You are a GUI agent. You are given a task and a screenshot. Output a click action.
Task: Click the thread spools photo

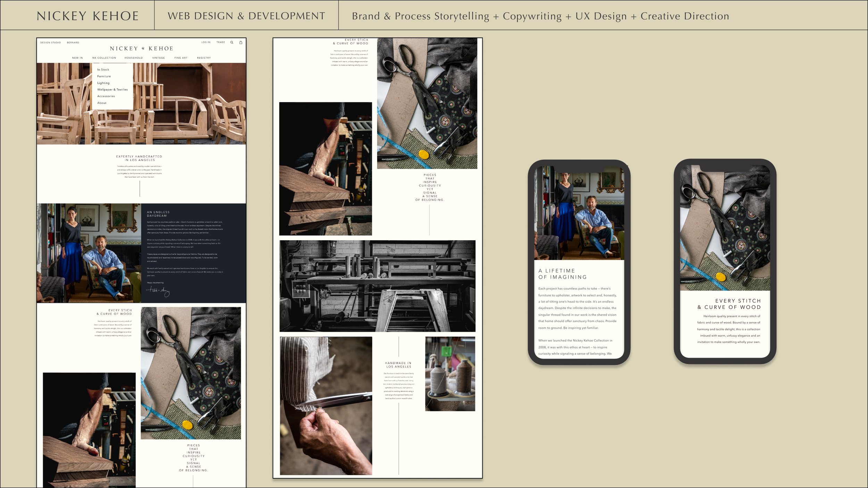pyautogui.click(x=450, y=374)
